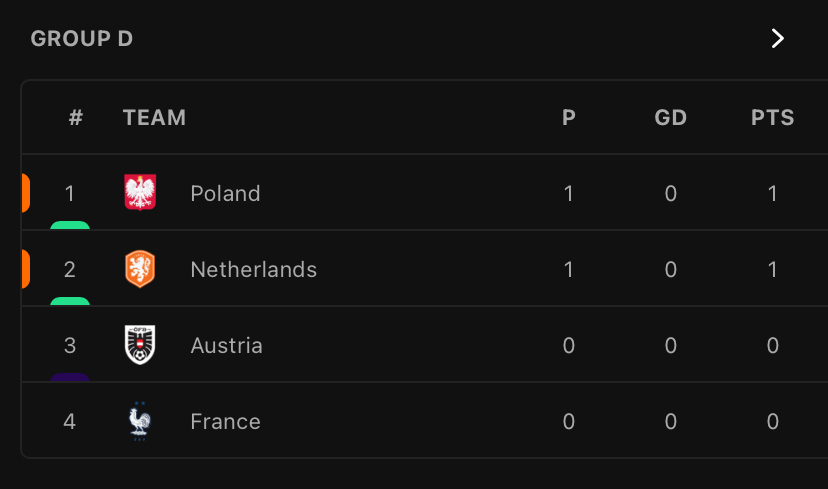Viewport: 828px width, 489px height.
Task: Click the orange marker beside Netherlands' row
Action: pyautogui.click(x=25, y=269)
